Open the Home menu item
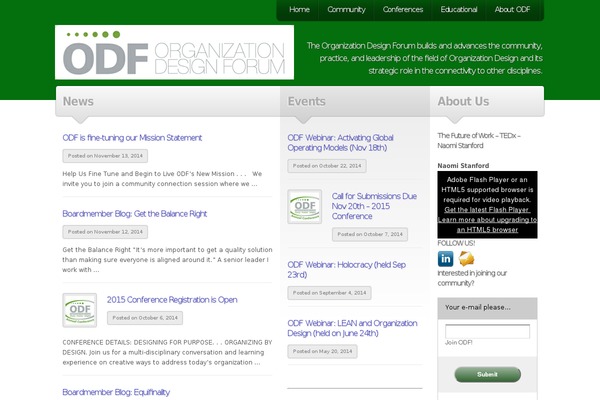The height and width of the screenshot is (400, 600). [x=299, y=10]
